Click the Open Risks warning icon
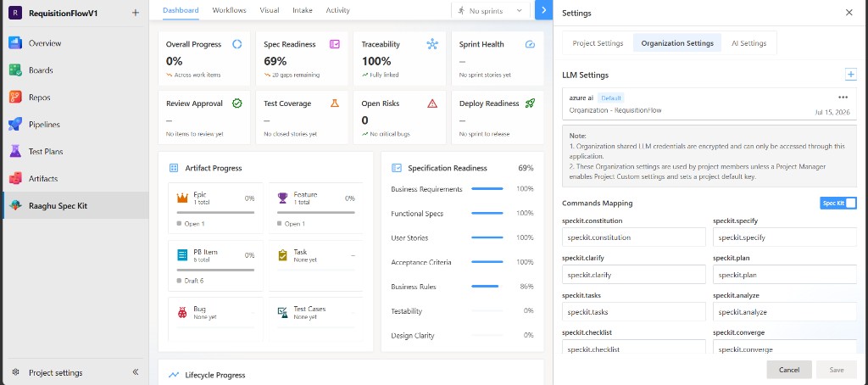This screenshot has width=868, height=385. click(432, 103)
